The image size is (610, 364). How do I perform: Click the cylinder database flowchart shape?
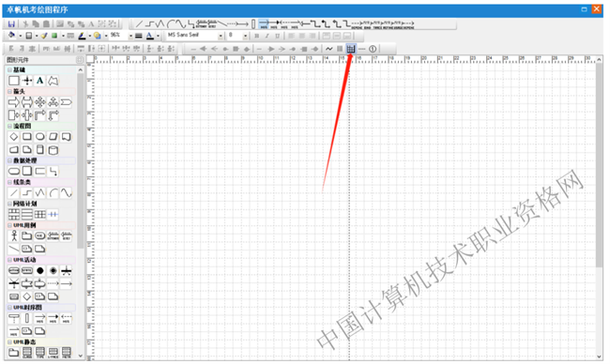(x=53, y=150)
